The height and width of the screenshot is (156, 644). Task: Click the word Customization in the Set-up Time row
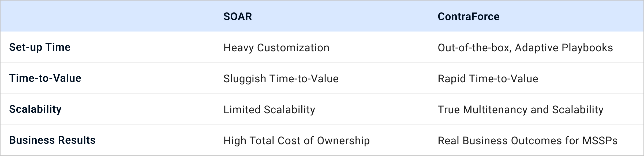point(293,48)
